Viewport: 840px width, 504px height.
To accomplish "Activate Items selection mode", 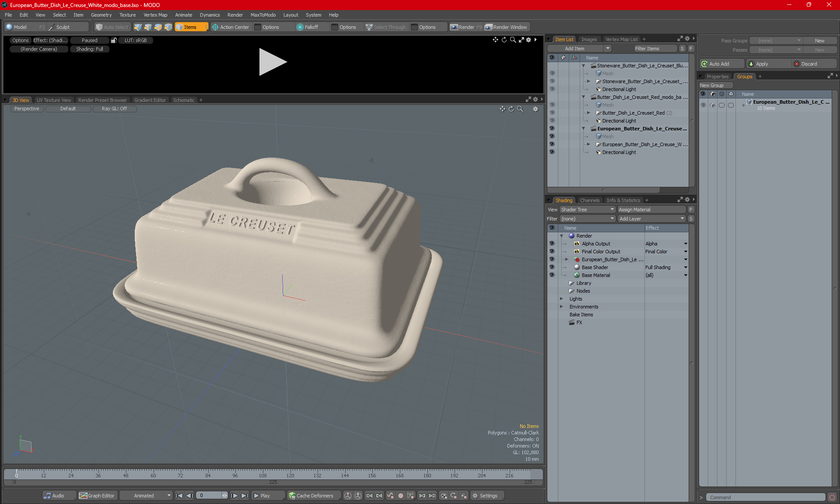I will tap(191, 27).
